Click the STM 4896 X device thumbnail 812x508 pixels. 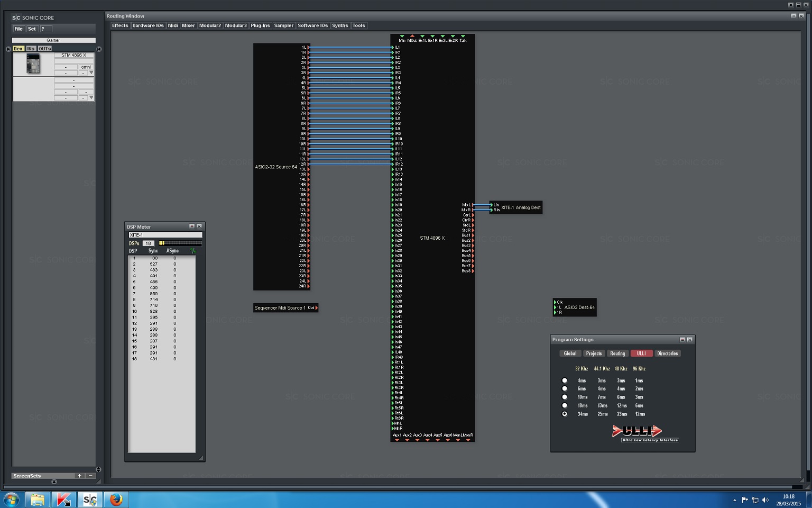point(33,65)
